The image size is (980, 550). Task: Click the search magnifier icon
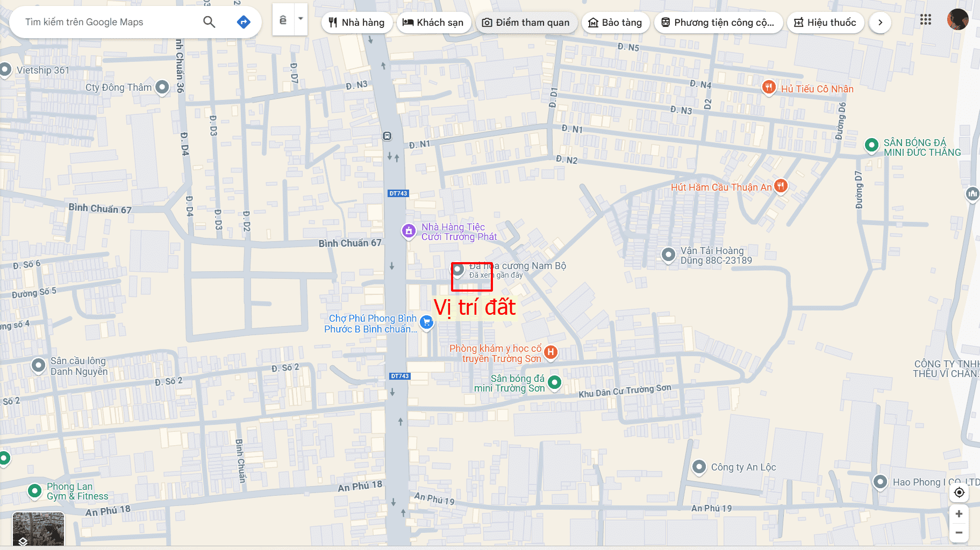[x=209, y=22]
